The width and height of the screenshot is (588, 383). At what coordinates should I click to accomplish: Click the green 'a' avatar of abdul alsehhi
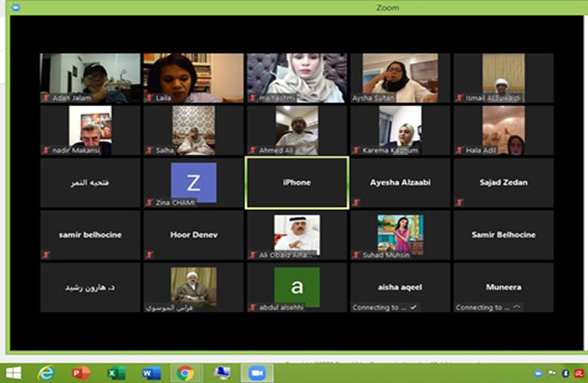click(x=297, y=286)
